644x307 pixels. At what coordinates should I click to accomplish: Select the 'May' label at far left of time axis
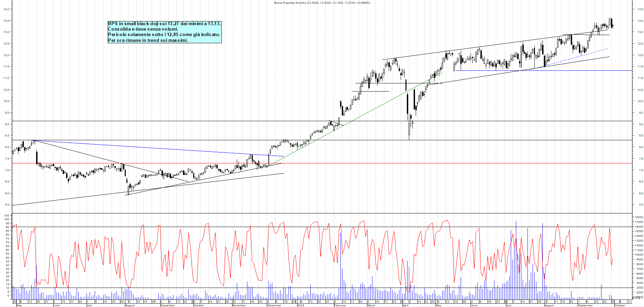(19, 305)
